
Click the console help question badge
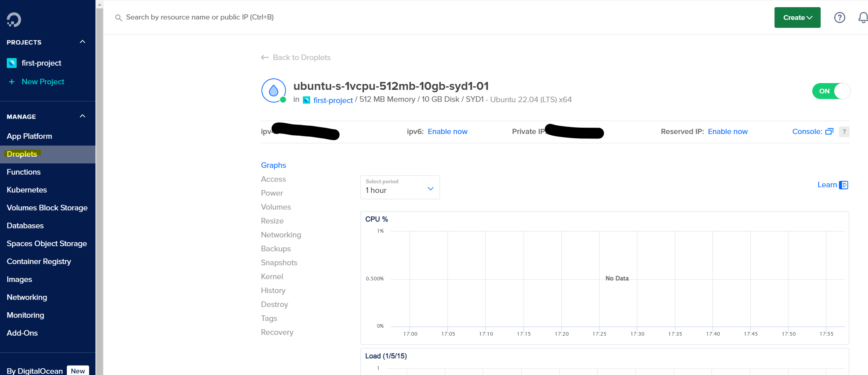pos(844,132)
